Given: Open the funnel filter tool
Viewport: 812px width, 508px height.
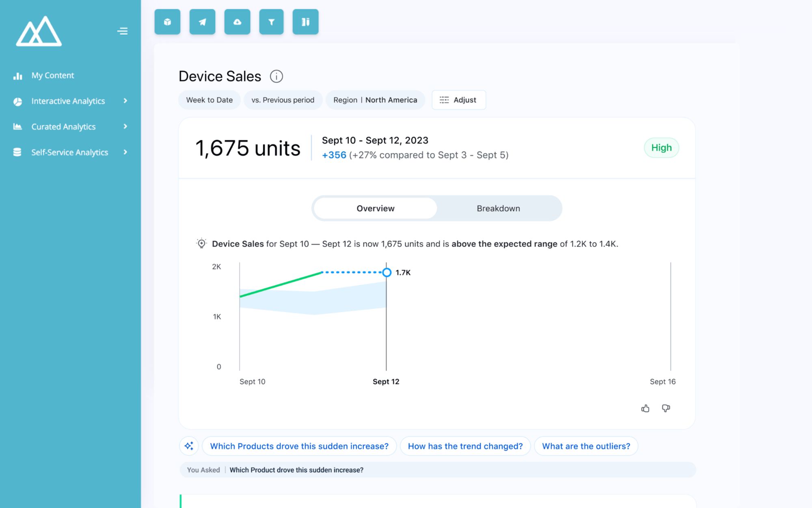Looking at the screenshot, I should point(271,22).
